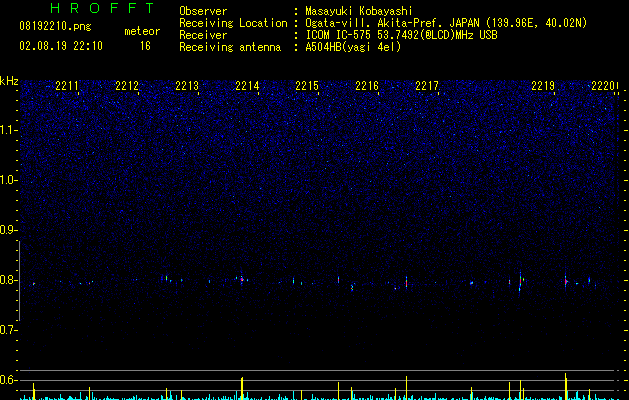The image size is (629, 400).
Task: Click observer name Masayuki Kobayashi
Action: pos(359,11)
